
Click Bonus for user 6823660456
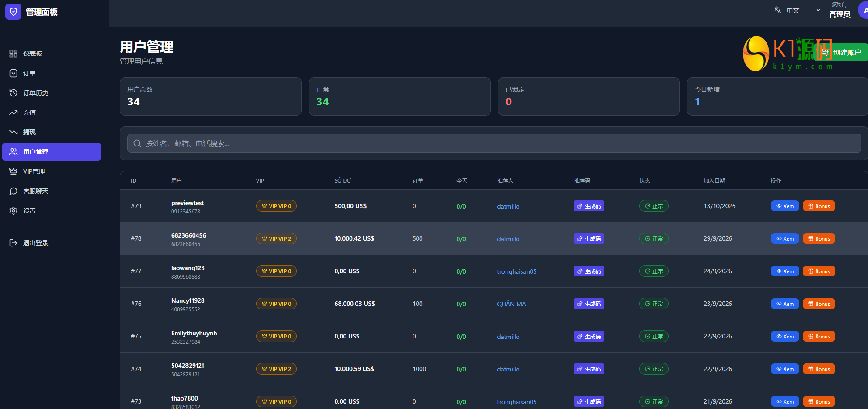pyautogui.click(x=819, y=238)
